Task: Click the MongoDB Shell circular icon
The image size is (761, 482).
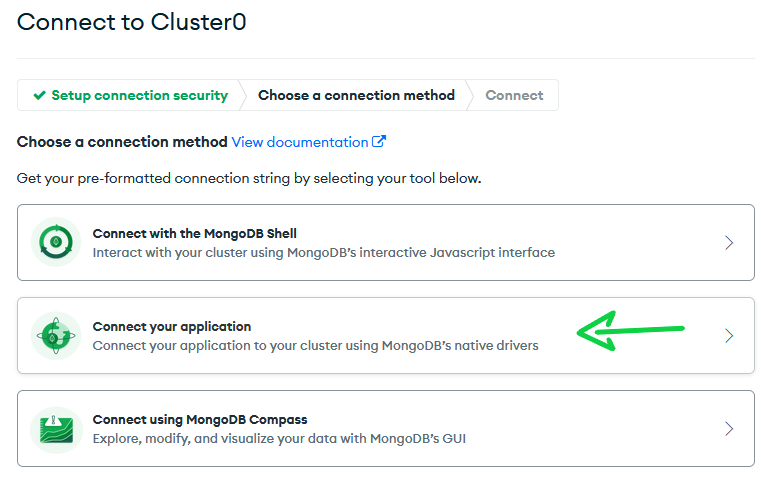Action: point(56,242)
